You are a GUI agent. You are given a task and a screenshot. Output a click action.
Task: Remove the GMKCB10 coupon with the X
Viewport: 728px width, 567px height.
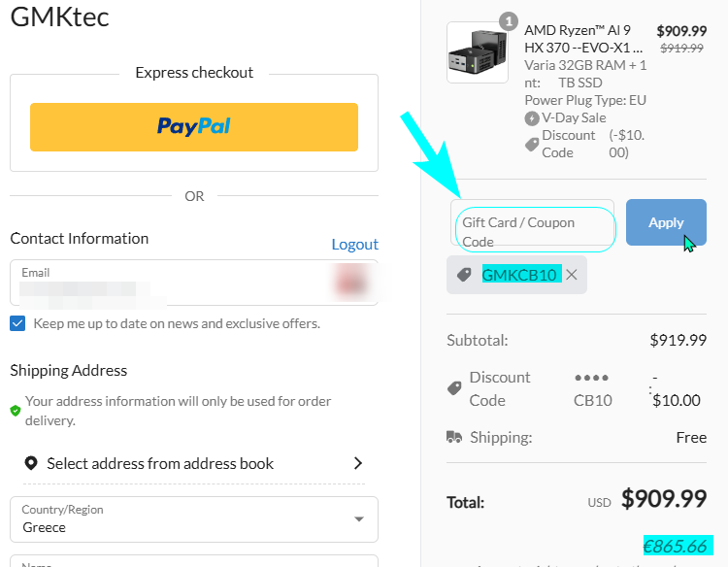[572, 275]
